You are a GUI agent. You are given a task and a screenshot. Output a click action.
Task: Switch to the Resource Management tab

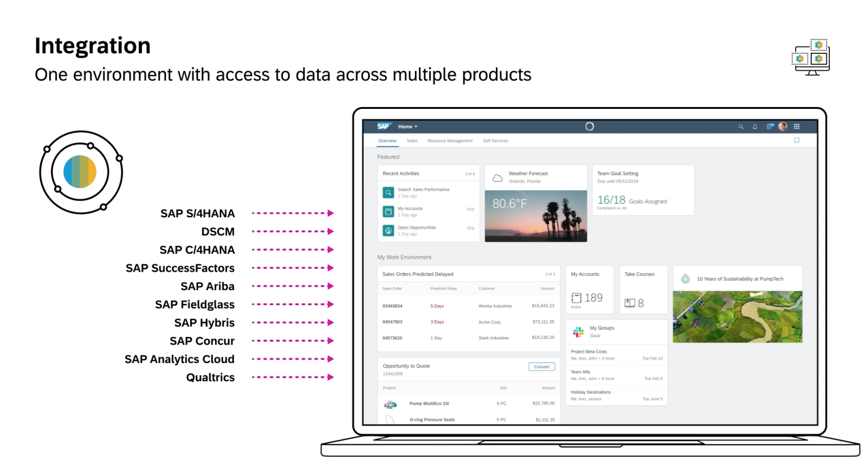(450, 141)
